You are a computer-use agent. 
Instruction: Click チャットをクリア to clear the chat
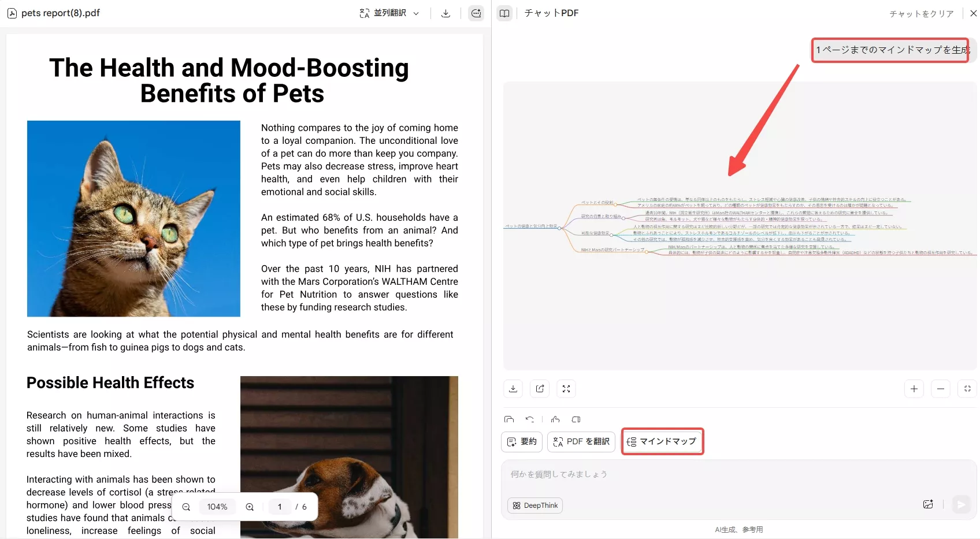921,14
